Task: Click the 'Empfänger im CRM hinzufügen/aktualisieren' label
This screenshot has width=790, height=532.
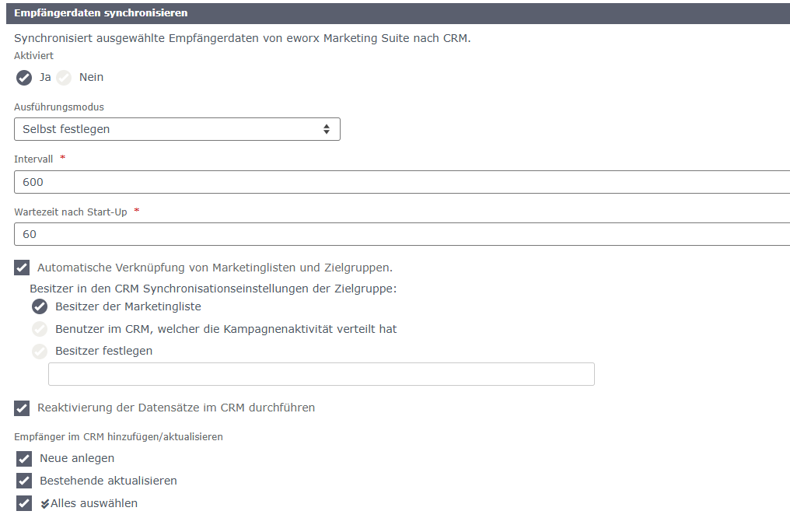Action: [118, 437]
